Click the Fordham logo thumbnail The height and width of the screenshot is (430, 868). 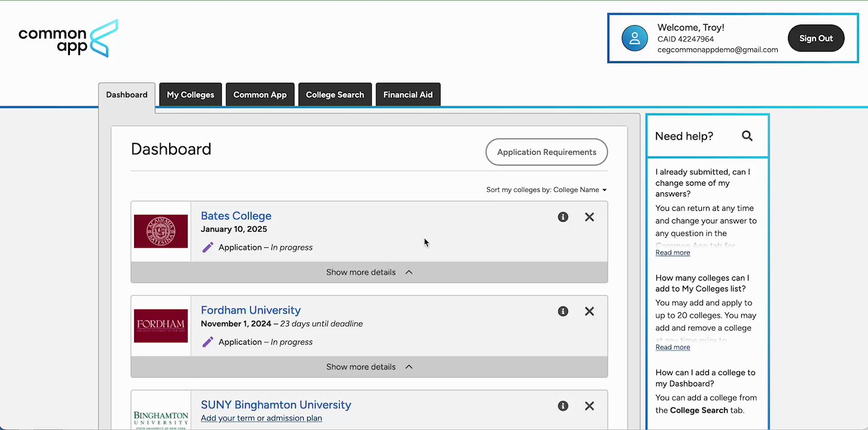coord(161,325)
